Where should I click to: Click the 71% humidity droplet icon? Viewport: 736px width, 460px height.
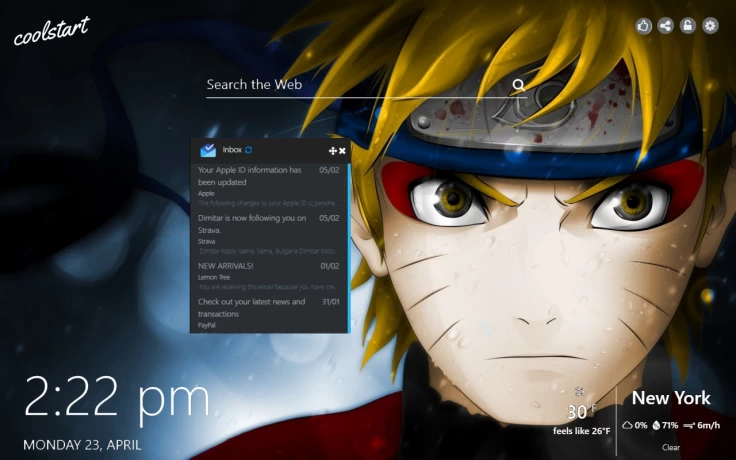tap(656, 425)
